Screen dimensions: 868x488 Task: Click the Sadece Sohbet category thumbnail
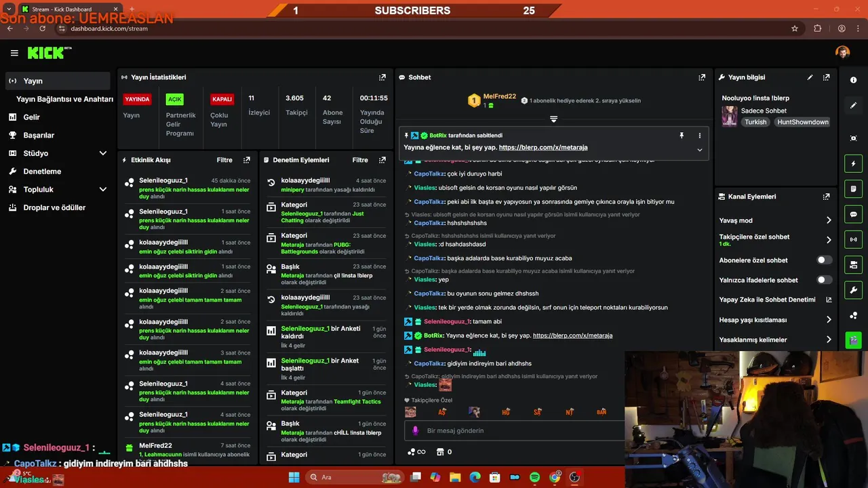729,116
